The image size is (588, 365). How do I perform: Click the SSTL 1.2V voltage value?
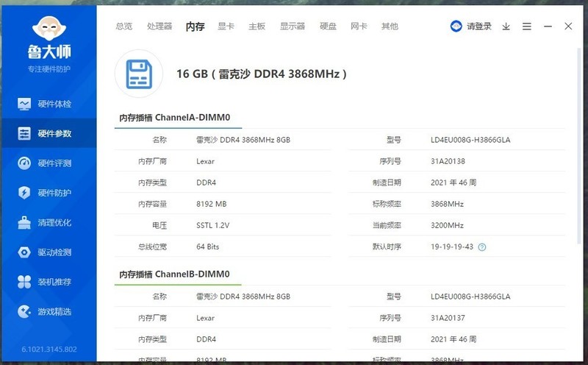pos(212,226)
